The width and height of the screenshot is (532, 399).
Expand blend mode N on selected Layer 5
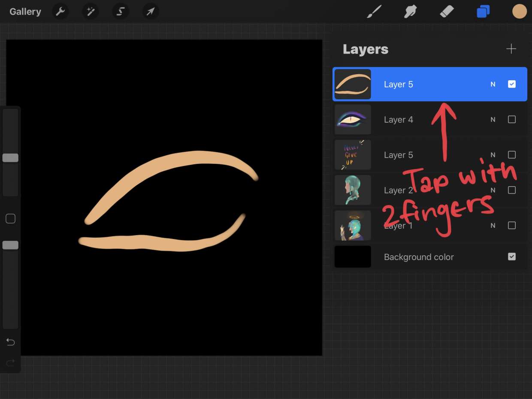[493, 85]
